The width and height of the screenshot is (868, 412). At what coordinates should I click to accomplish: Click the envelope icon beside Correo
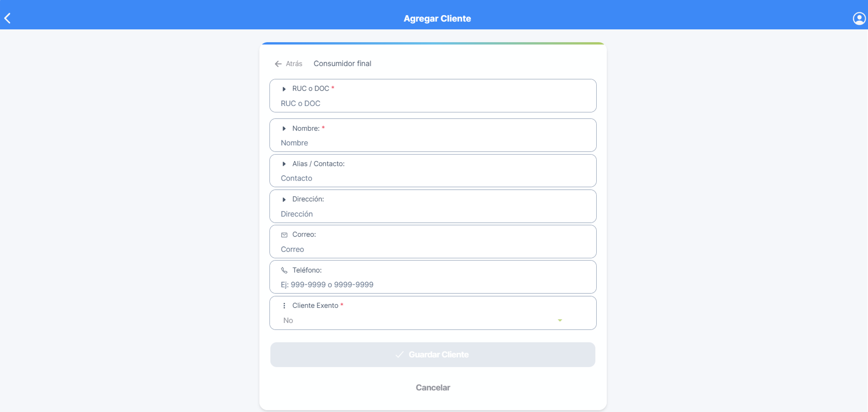pos(284,235)
